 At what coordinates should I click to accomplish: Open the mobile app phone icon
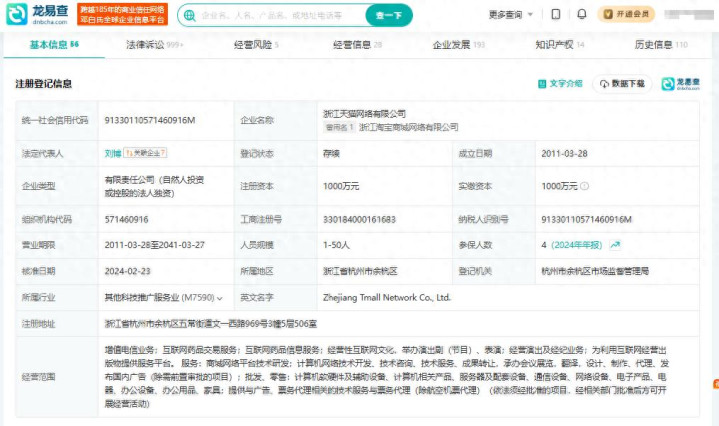click(x=556, y=15)
